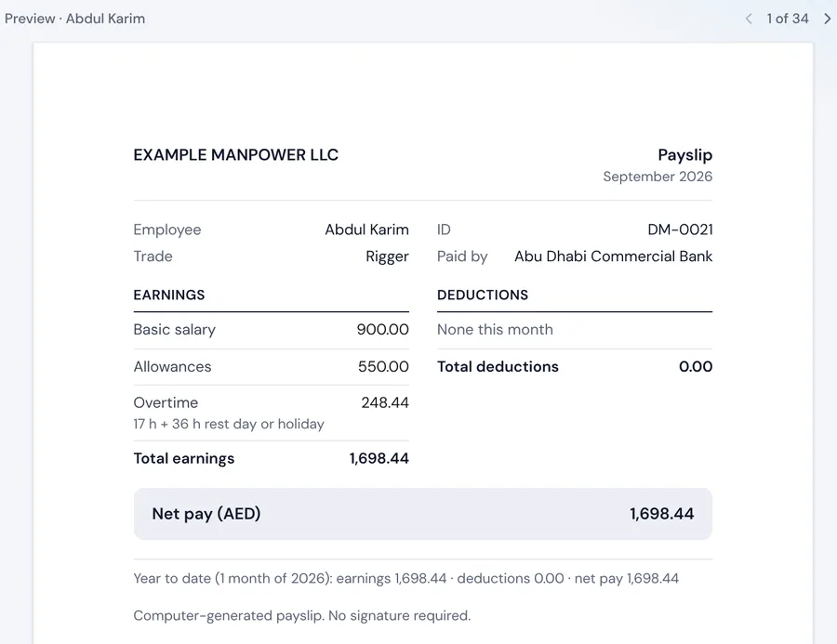Click the EARNINGS section header
This screenshot has height=644, width=837.
point(169,296)
